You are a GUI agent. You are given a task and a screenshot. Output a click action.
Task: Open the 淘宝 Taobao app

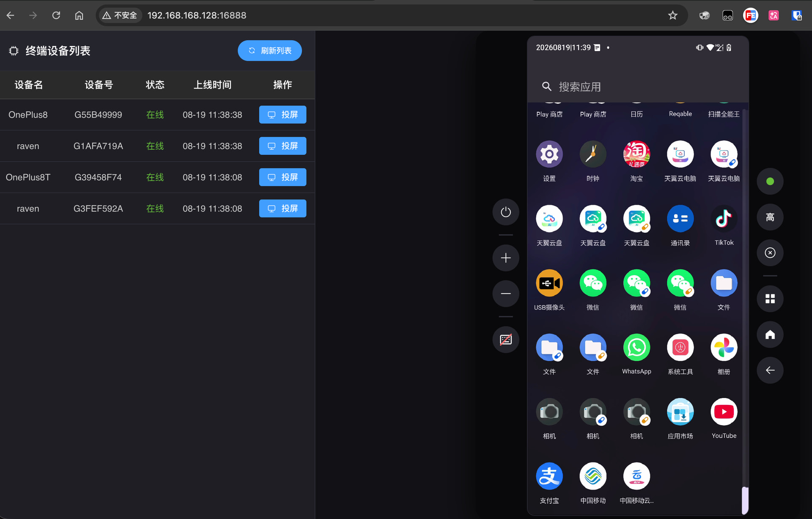coord(636,154)
